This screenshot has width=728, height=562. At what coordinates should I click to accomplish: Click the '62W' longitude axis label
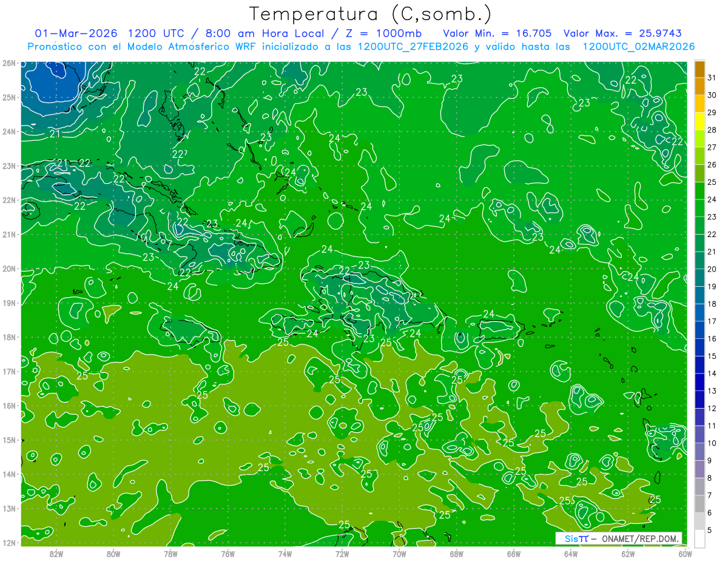(627, 553)
